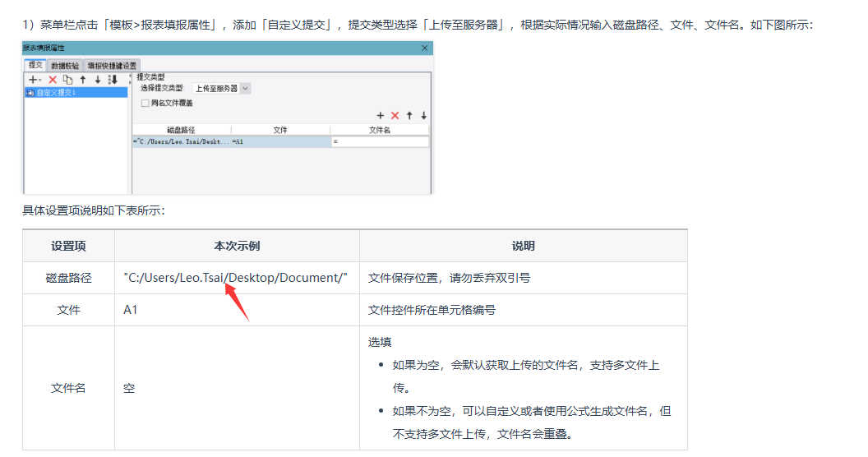This screenshot has width=868, height=457.
Task: Click the 文件 column header in dialog
Action: pyautogui.click(x=280, y=130)
